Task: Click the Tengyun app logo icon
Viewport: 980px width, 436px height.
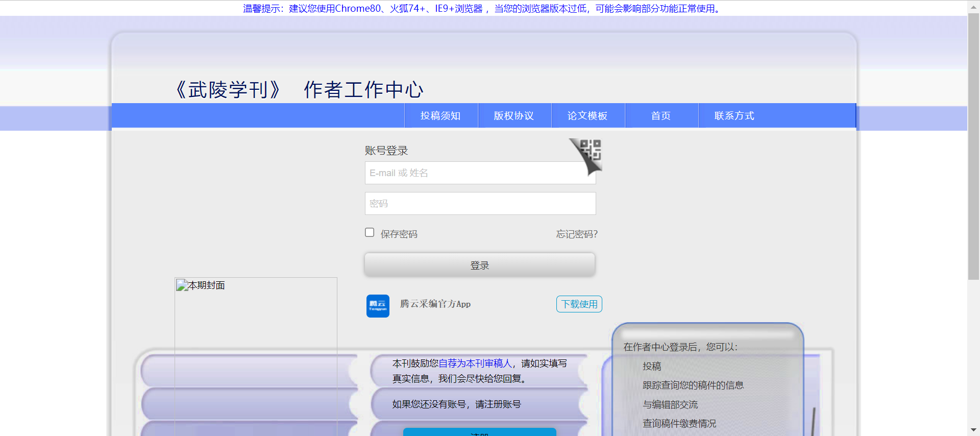Action: 378,306
